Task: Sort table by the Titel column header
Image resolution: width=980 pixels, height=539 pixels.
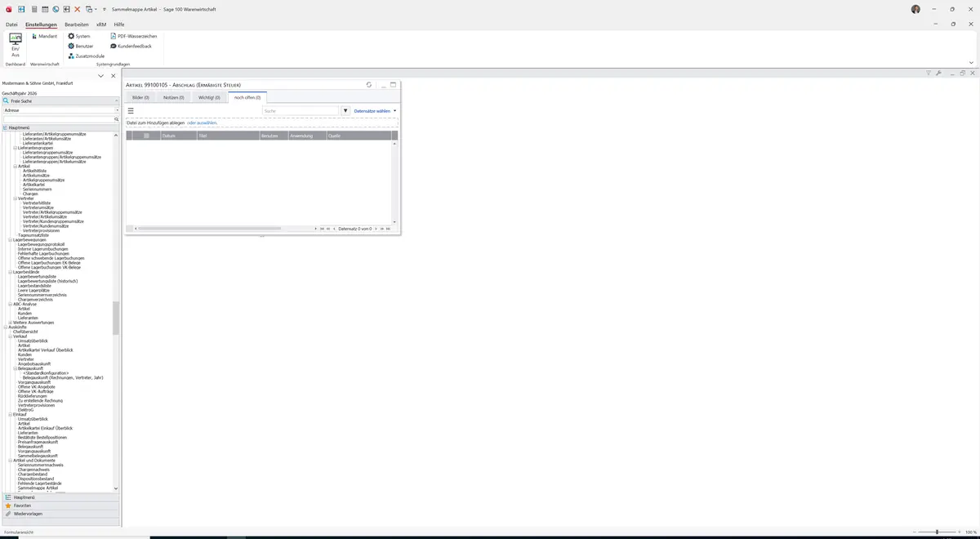Action: point(228,136)
